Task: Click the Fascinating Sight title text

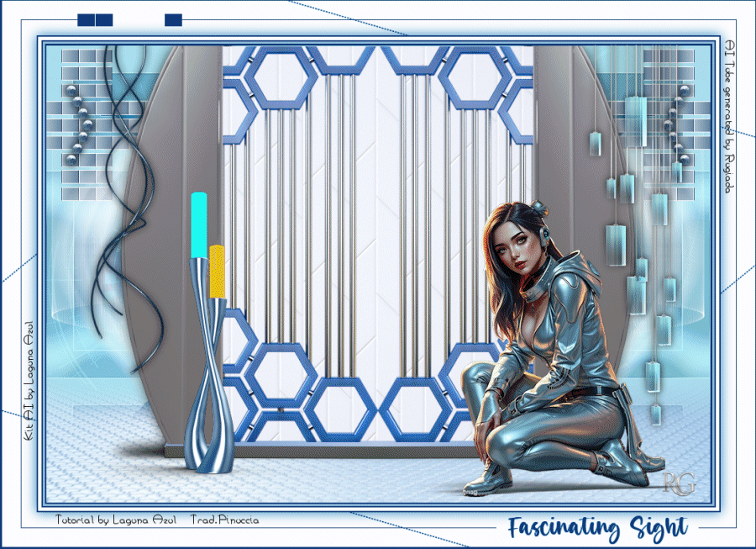Action: tap(598, 528)
